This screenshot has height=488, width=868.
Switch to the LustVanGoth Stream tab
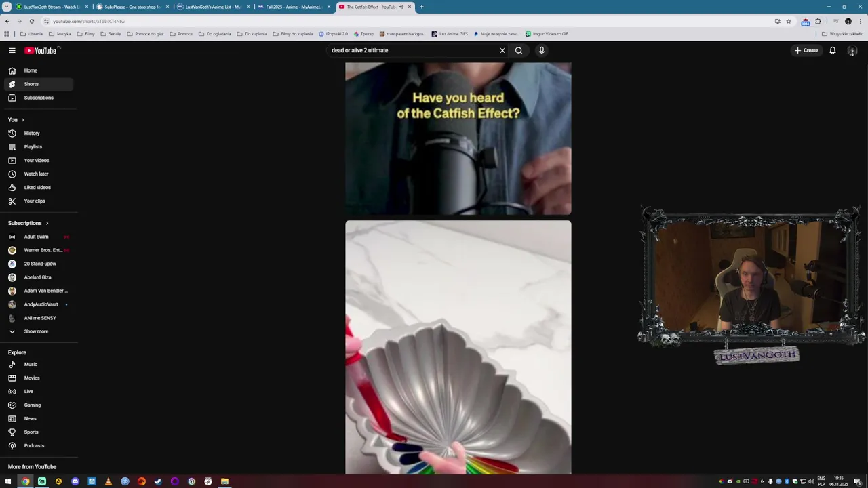coord(52,7)
